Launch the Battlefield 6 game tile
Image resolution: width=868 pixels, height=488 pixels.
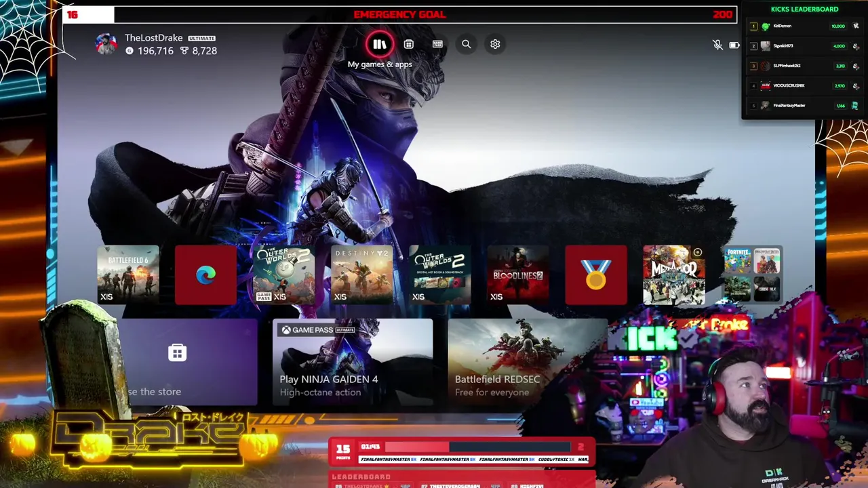click(128, 274)
